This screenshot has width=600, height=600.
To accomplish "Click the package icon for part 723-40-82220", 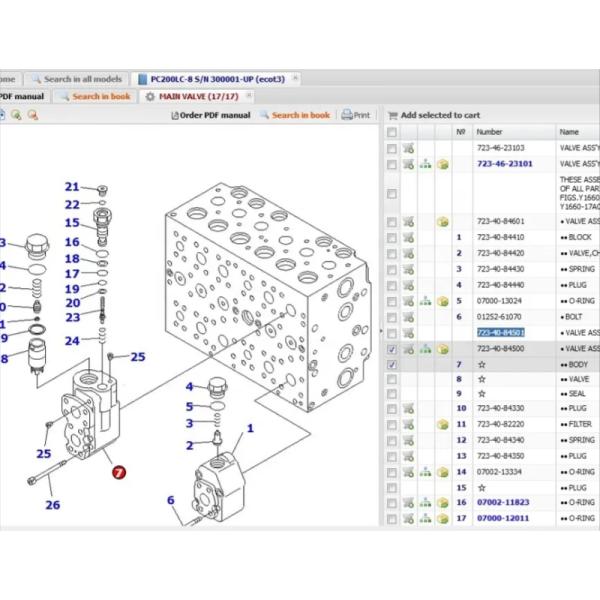I will coord(442,424).
